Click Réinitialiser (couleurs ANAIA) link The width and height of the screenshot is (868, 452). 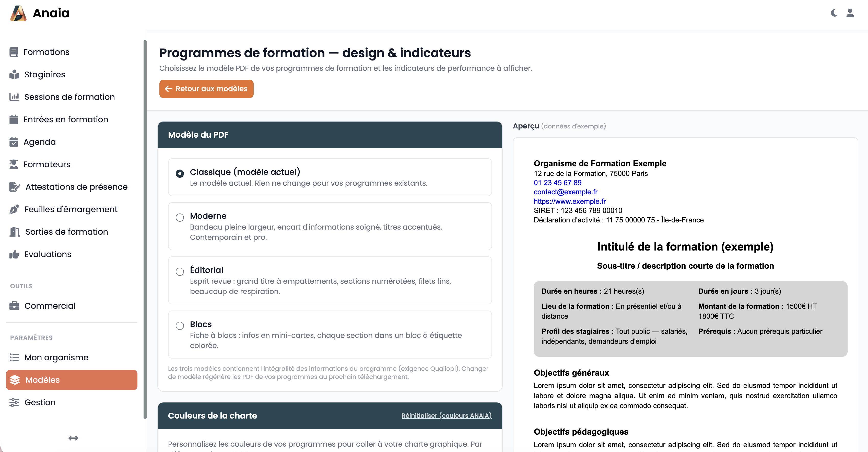pos(447,415)
